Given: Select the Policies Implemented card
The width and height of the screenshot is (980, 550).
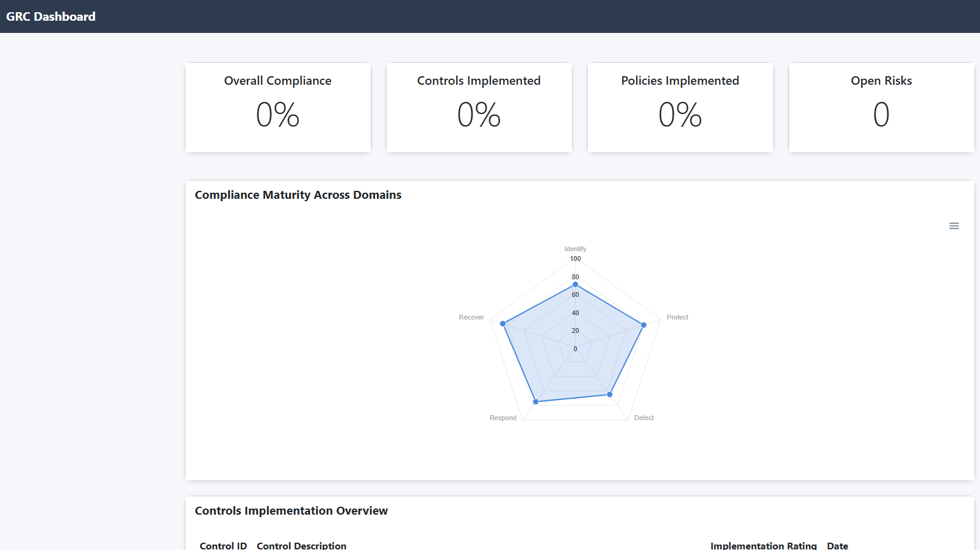Looking at the screenshot, I should pos(681,107).
